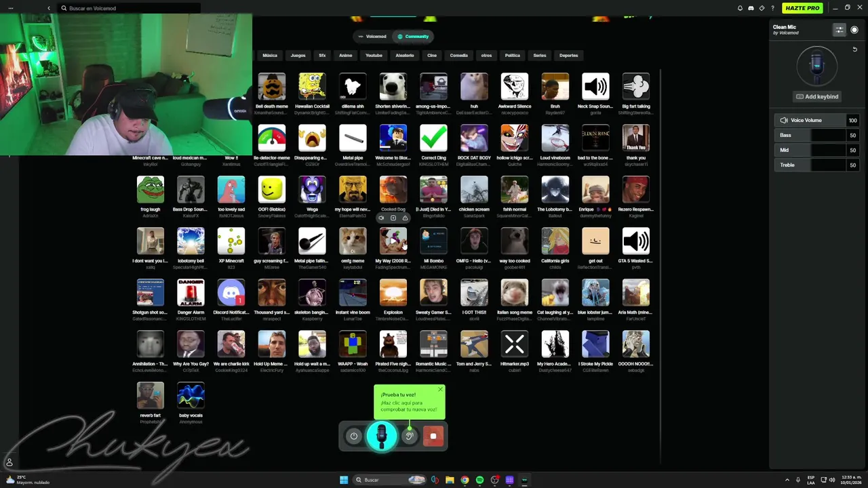868x488 pixels.
Task: Stop all sounds with red stop button
Action: (x=433, y=436)
